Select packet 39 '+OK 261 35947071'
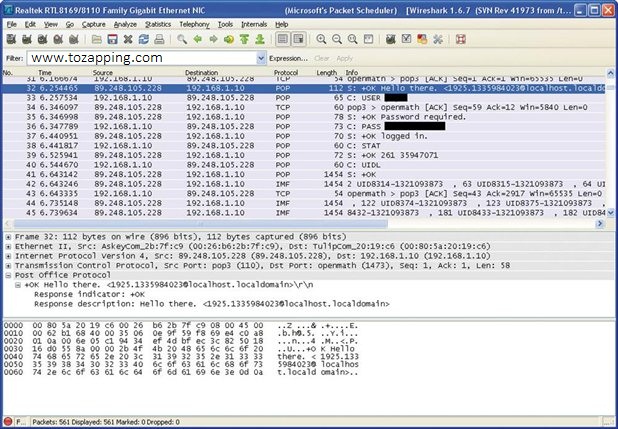 [304, 155]
